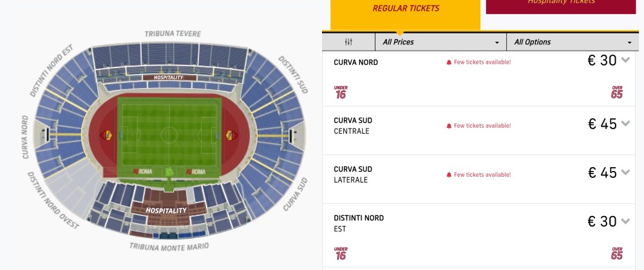
Task: Open the All Prices dropdown
Action: pos(440,42)
